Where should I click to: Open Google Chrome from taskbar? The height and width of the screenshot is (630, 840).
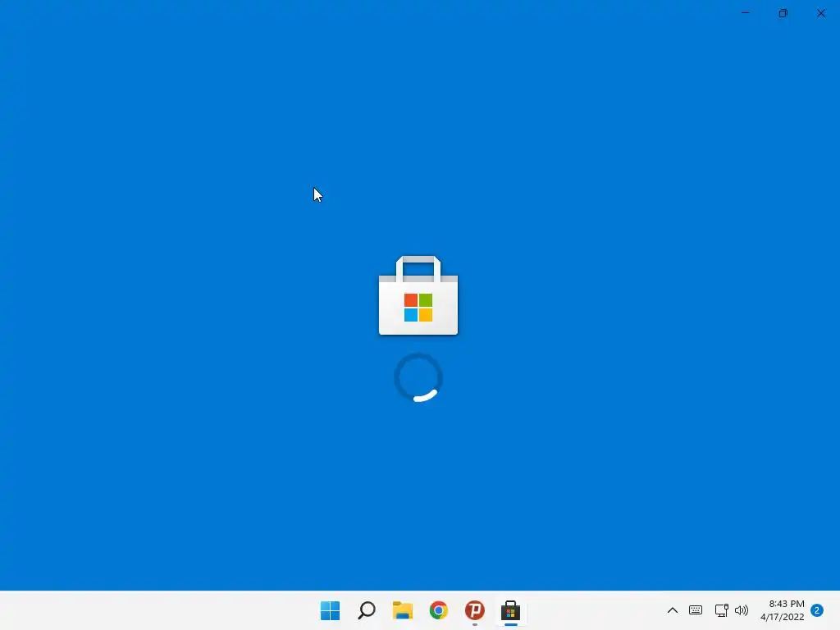438,610
